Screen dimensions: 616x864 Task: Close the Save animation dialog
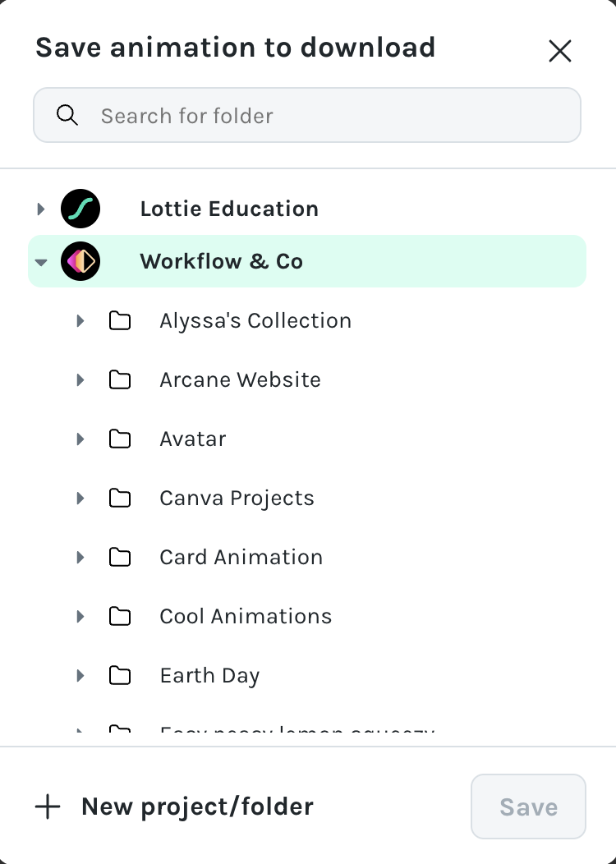click(x=560, y=51)
